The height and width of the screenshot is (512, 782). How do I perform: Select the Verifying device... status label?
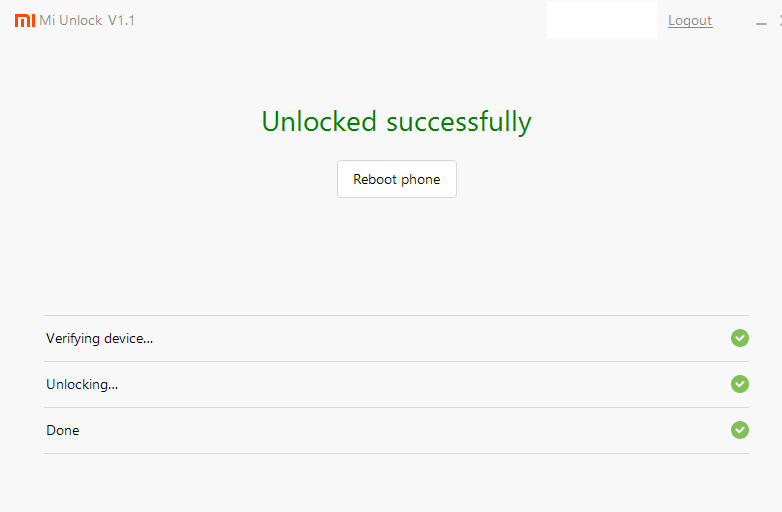[x=99, y=339]
